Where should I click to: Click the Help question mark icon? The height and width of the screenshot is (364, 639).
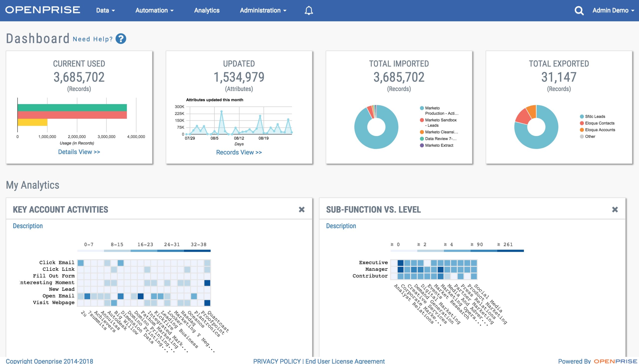122,39
